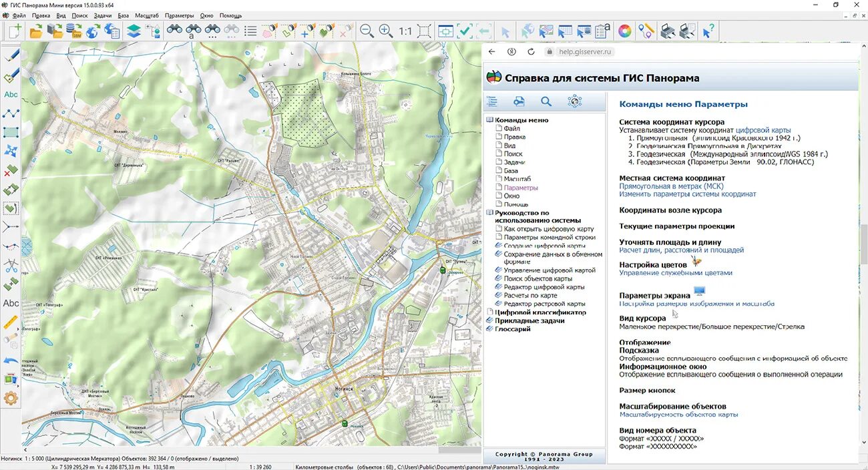Select the Abc text label tool
This screenshot has width=868, height=470.
[11, 94]
